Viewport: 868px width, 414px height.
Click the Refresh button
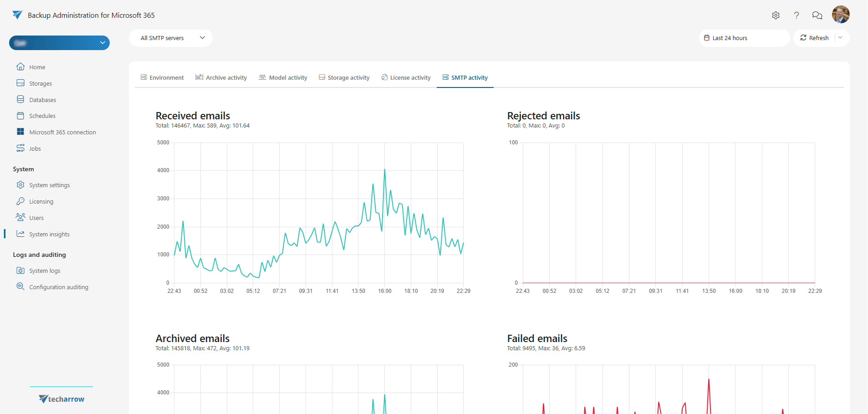815,38
